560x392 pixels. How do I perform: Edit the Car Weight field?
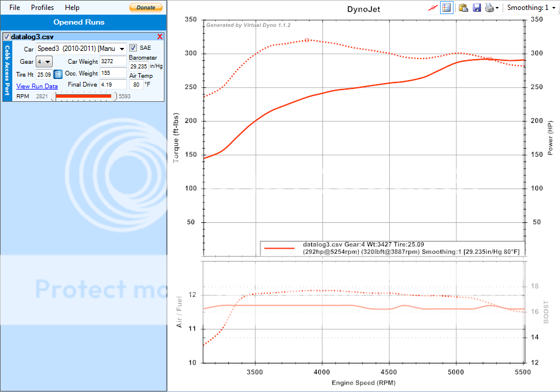coord(113,61)
